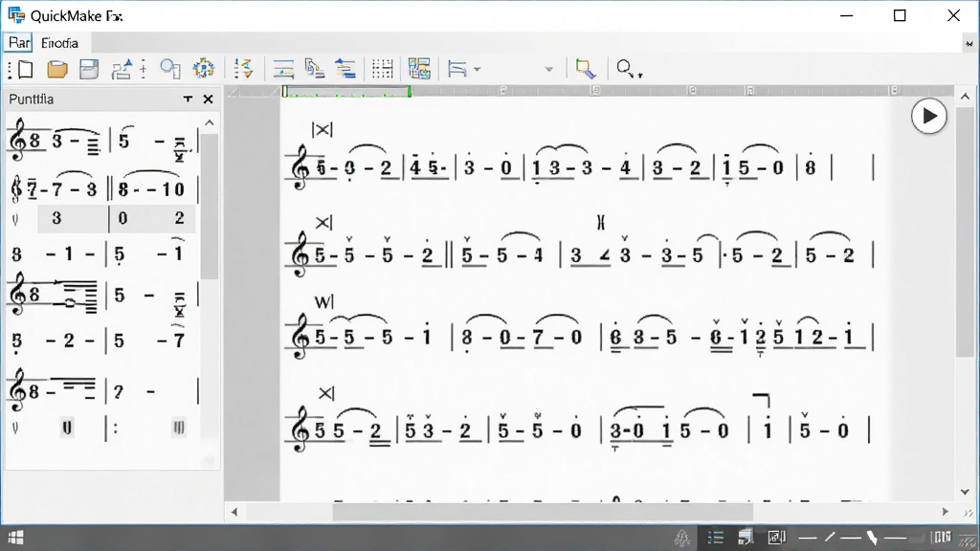Click the list view icon in status bar
Screen dimensions: 980x551
pos(716,538)
